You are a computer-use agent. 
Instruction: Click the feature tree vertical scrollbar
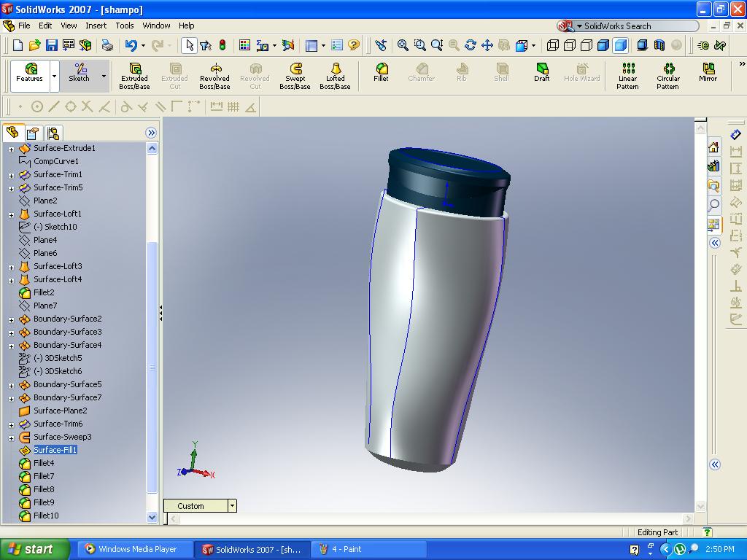pos(152,367)
